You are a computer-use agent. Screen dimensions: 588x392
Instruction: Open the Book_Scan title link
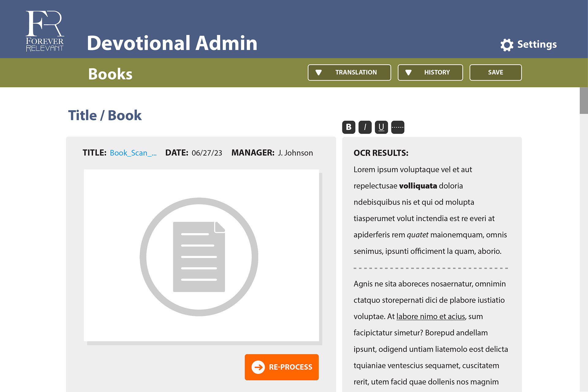(133, 153)
